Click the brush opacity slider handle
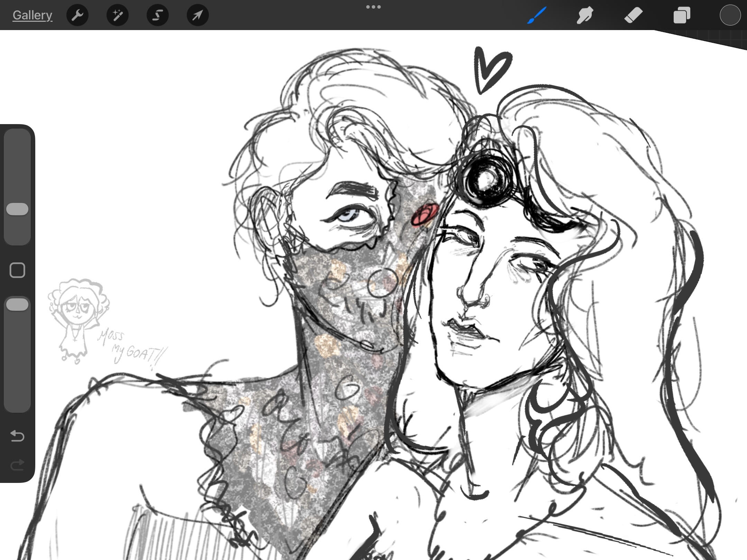Image resolution: width=747 pixels, height=560 pixels. pos(17,305)
